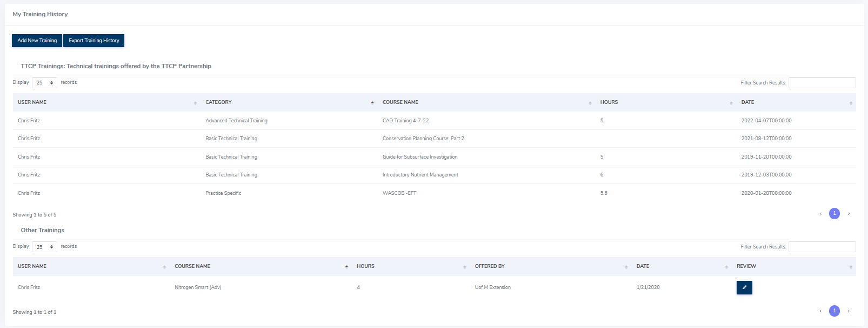Select page 1 in Other Trainings pagination
This screenshot has width=868, height=328.
click(834, 311)
